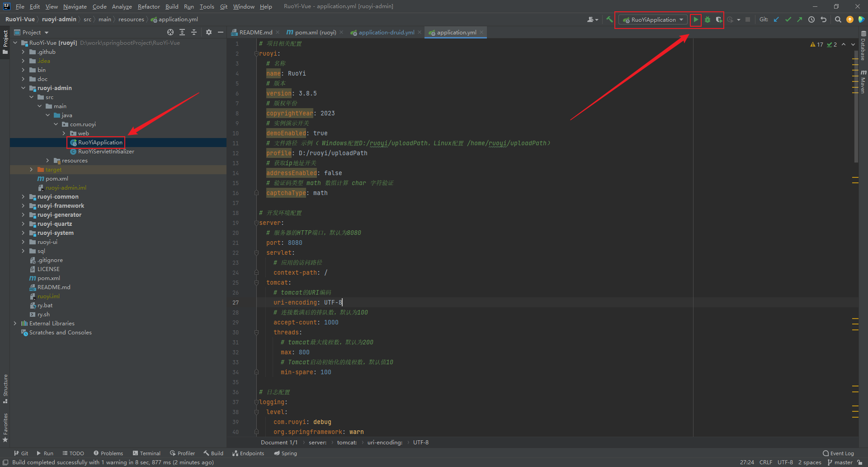Screen dimensions: 868x467
Task: Rollback changes with the undo arrow icon
Action: [823, 19]
